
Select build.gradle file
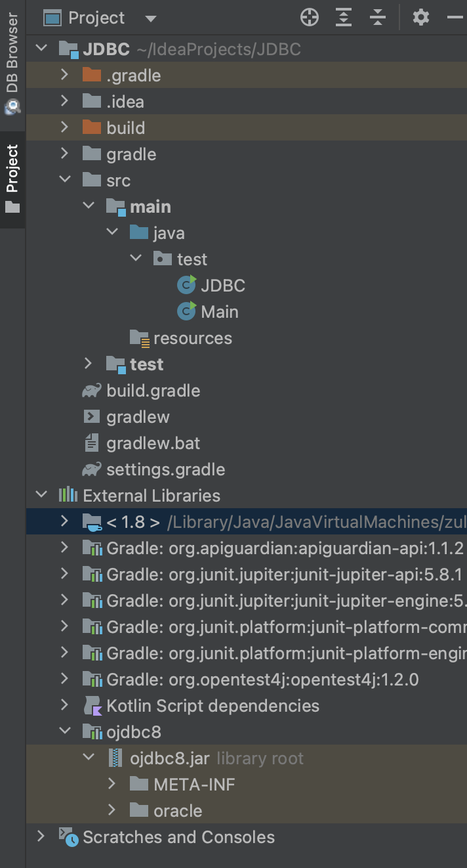pyautogui.click(x=153, y=391)
